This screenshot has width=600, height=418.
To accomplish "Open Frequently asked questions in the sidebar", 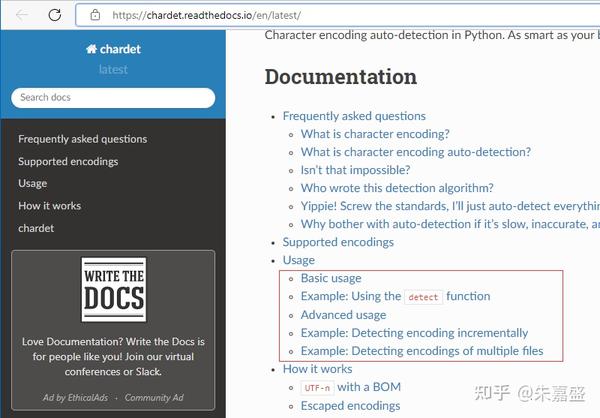I will point(82,139).
